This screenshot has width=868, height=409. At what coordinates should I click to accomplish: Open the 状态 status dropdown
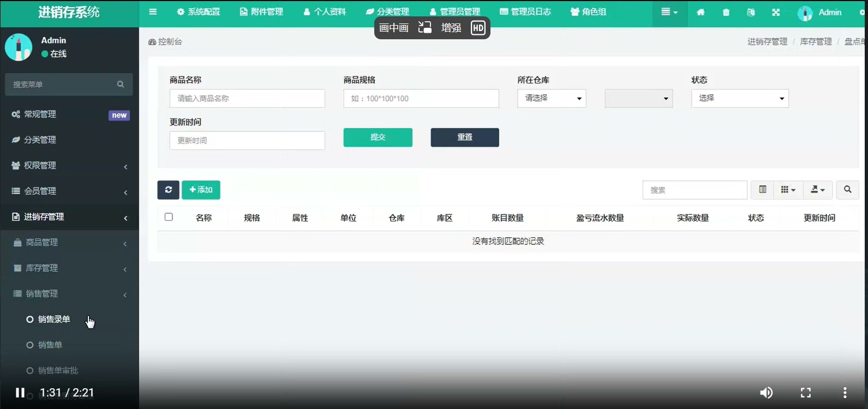[x=740, y=98]
